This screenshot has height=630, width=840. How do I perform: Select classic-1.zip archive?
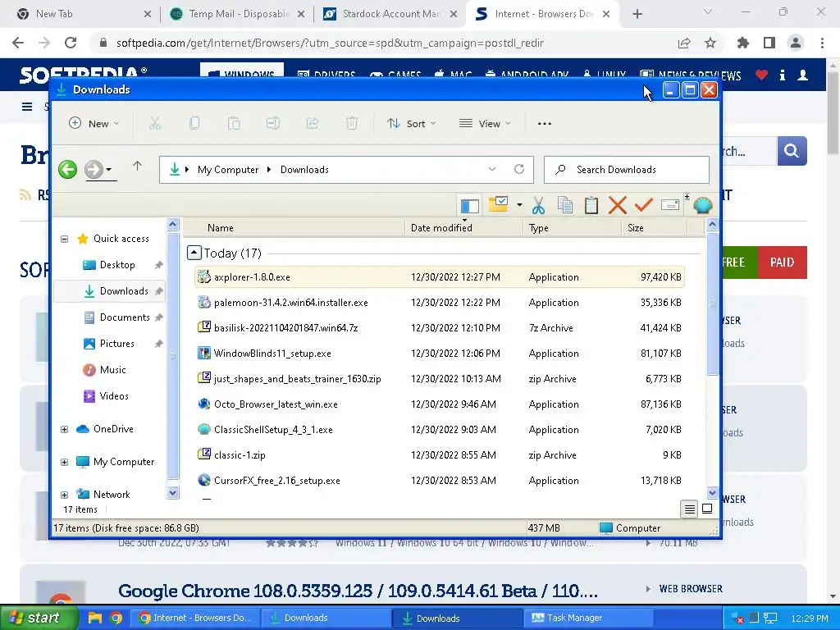click(440, 455)
